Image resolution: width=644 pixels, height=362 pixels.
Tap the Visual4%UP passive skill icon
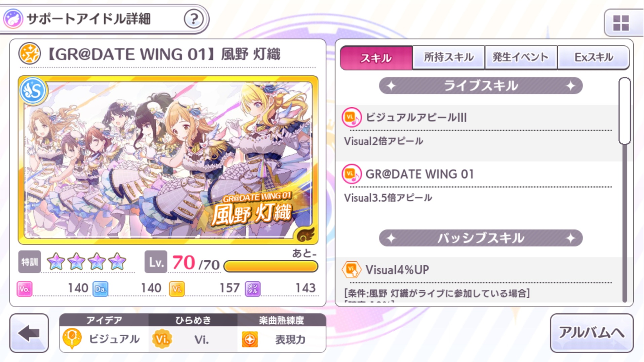(x=351, y=269)
